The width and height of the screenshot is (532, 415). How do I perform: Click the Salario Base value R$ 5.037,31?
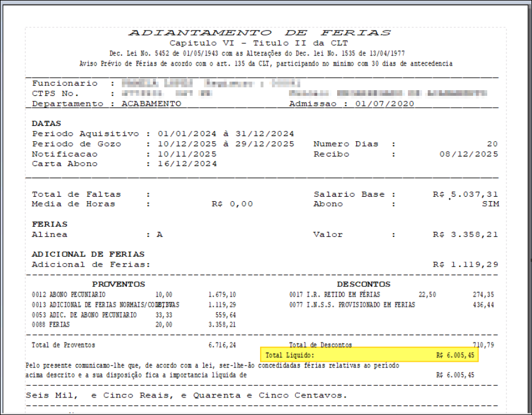click(x=465, y=194)
